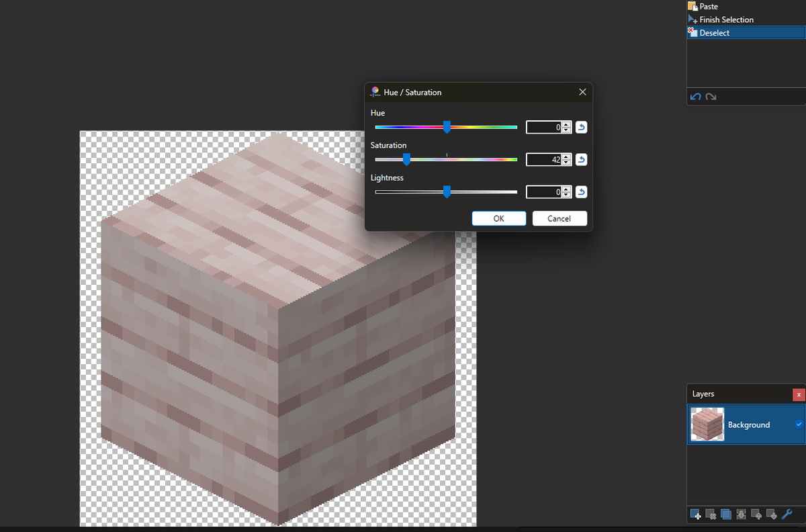Select the Finish Selection history entry
806x532 pixels.
746,19
